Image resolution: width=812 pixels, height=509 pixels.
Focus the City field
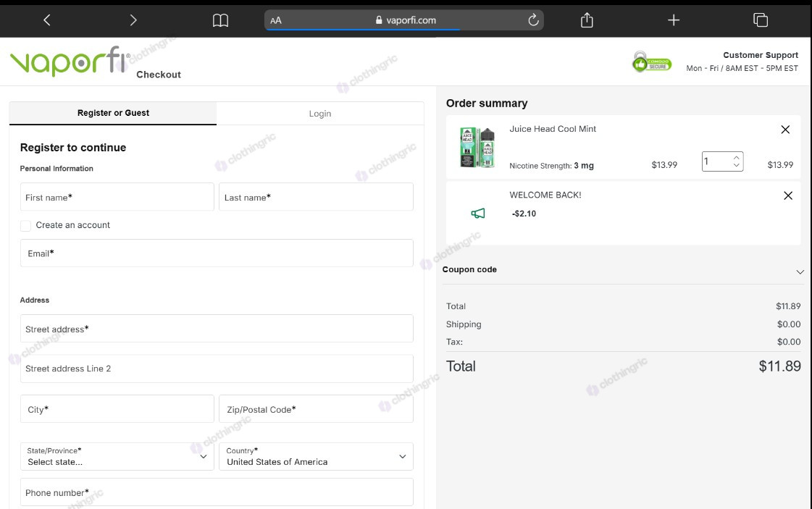(x=117, y=409)
